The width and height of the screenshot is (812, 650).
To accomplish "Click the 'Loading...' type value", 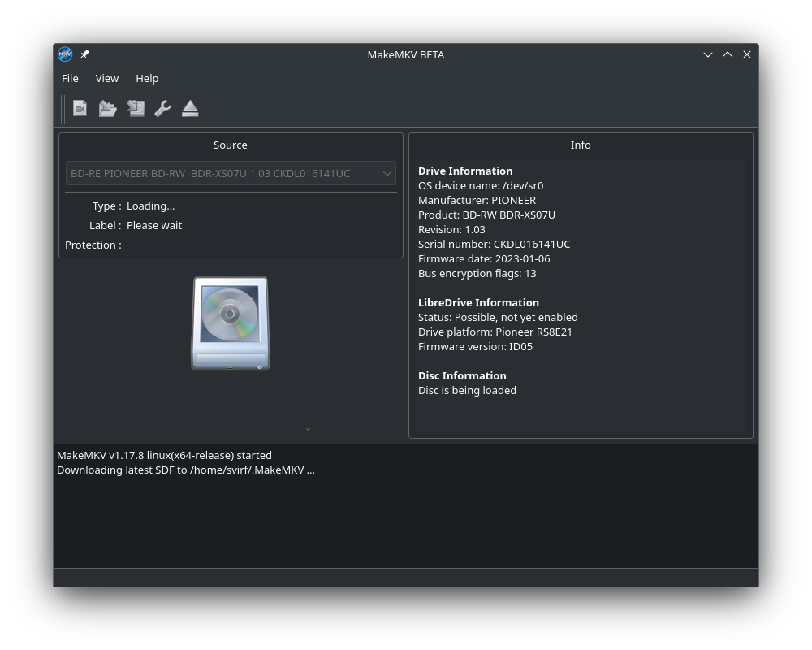I will click(151, 206).
